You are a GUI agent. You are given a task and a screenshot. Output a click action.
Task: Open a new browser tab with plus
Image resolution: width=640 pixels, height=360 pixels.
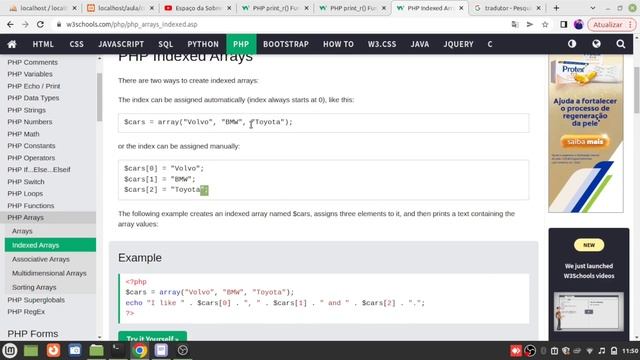(556, 8)
